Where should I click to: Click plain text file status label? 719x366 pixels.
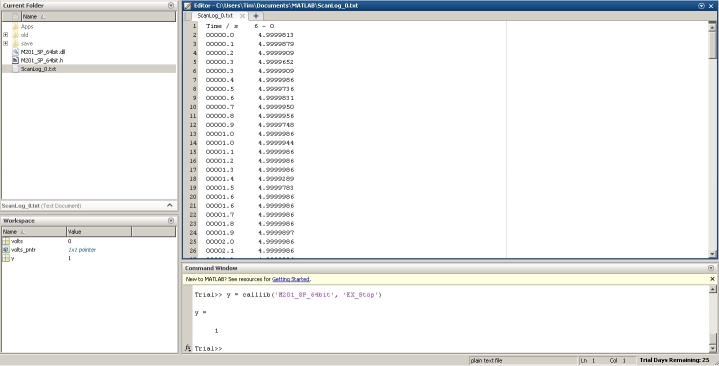click(486, 360)
